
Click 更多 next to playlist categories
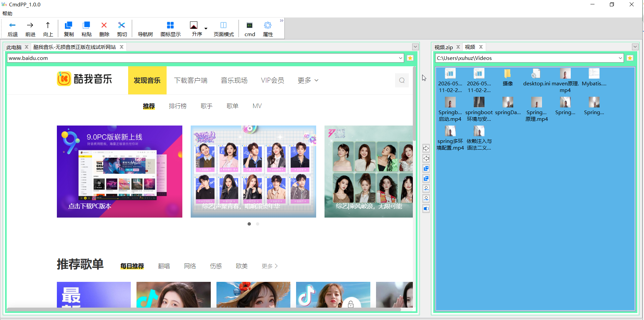[270, 266]
